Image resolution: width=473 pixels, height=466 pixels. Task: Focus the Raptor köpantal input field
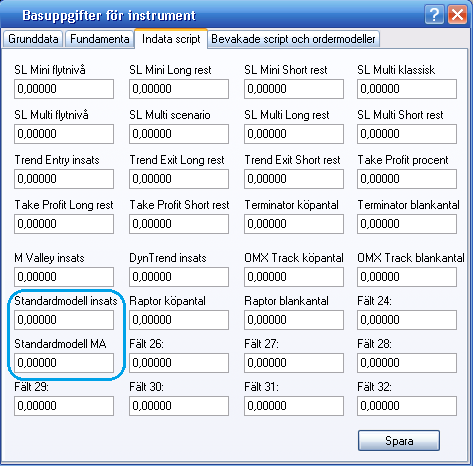179,320
